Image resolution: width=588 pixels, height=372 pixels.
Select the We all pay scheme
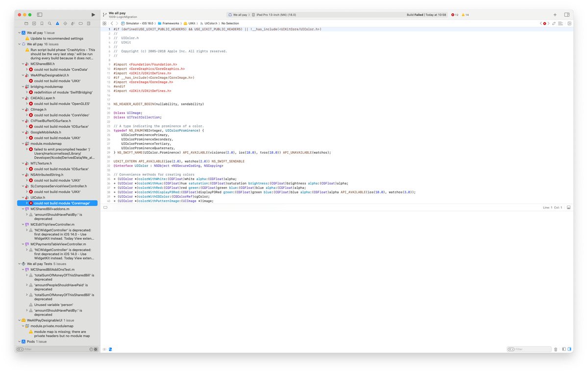238,15
